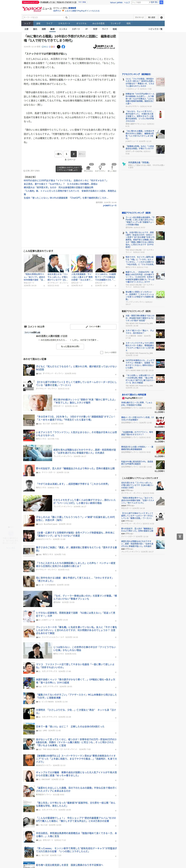The image size is (186, 868).
Task: Select the IT category sub-tab
Action: click(86, 29)
